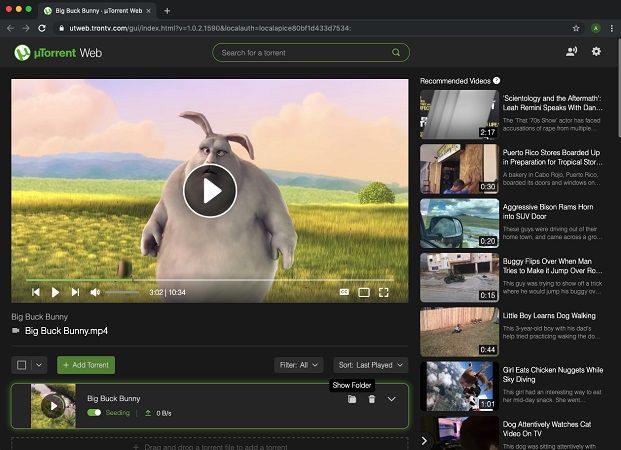621x450 pixels.
Task: Open the Sort: Last Played dropdown
Action: (x=371, y=365)
